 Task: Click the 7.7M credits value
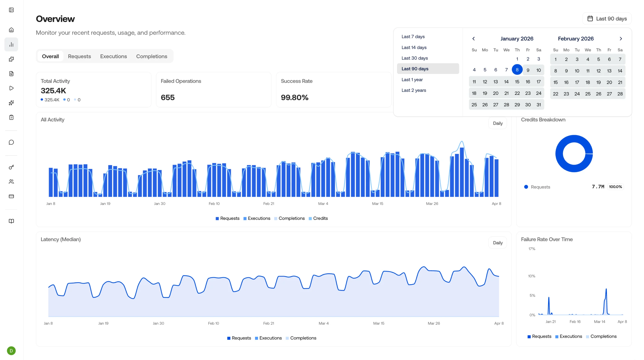598,187
